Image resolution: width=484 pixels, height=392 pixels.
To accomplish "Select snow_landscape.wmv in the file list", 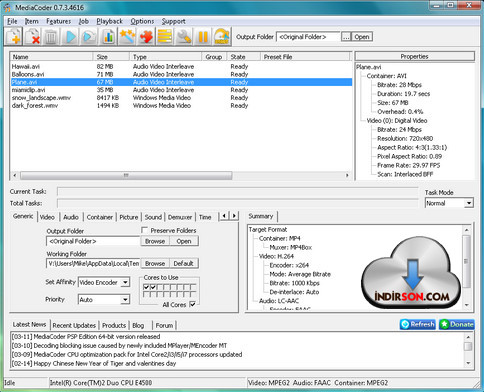I will click(181, 98).
